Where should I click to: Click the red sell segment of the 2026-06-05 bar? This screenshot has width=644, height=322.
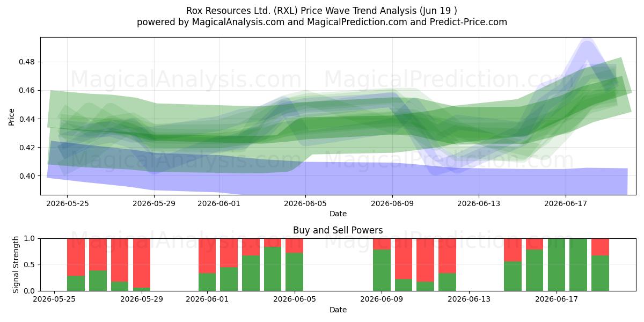[x=294, y=245]
